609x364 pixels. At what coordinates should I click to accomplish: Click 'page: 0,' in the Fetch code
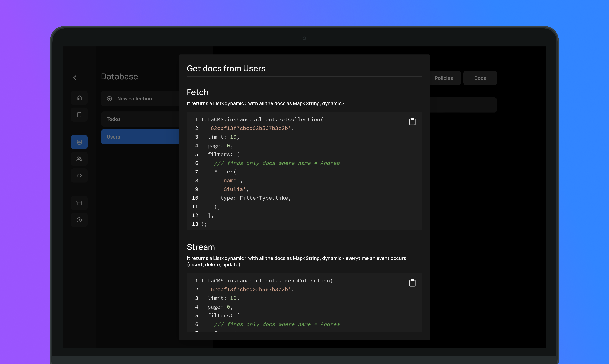(x=220, y=146)
